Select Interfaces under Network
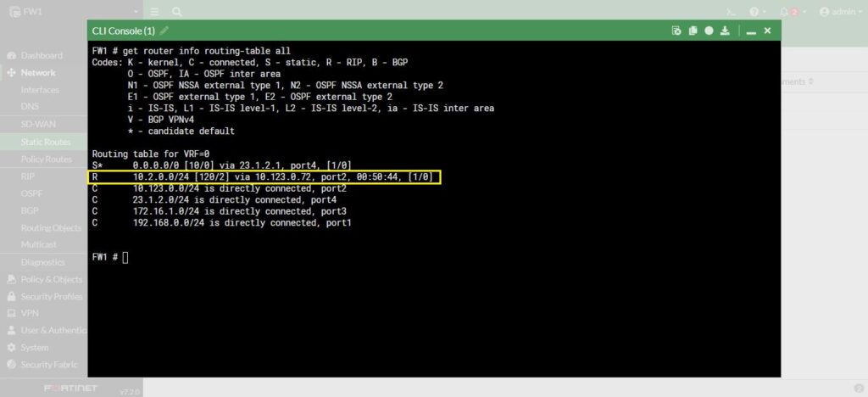The height and width of the screenshot is (397, 868). pyautogui.click(x=40, y=90)
